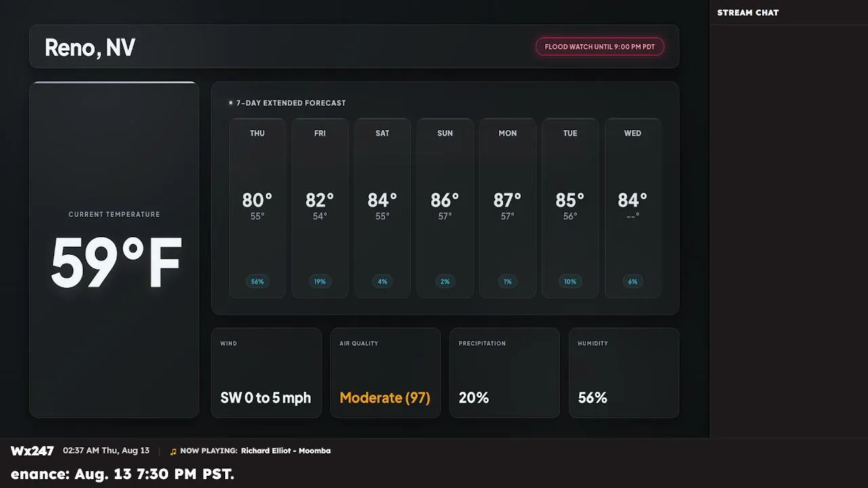Viewport: 868px width, 488px height.
Task: Click the music note icon beside Now Playing
Action: [173, 451]
